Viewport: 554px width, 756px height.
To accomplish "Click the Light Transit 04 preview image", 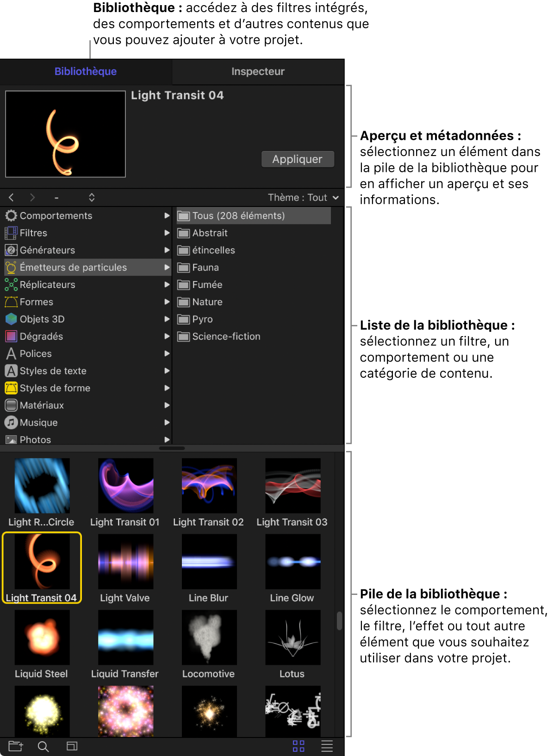I will pos(65,134).
